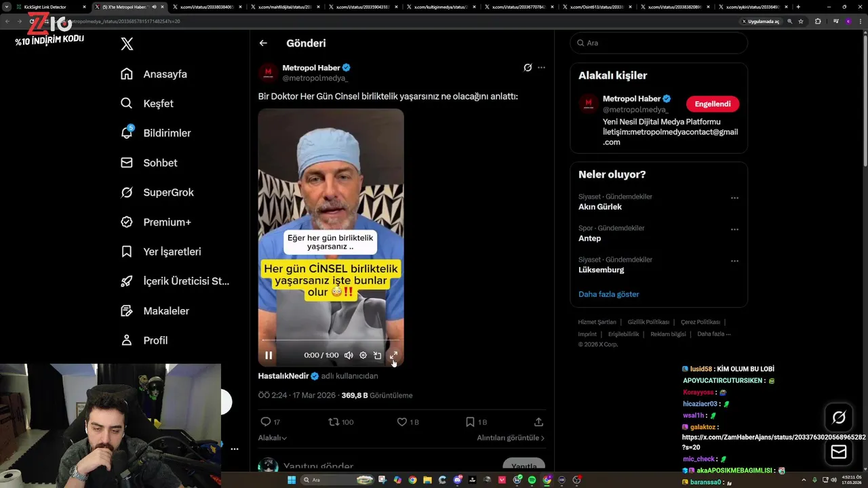Image resolution: width=868 pixels, height=488 pixels.
Task: Expand the Alakalı sort dropdown
Action: pyautogui.click(x=273, y=438)
